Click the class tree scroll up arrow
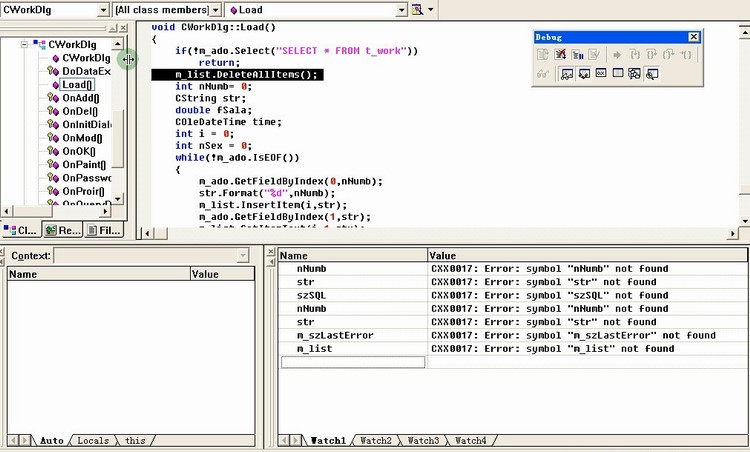The image size is (750, 452). point(118,44)
